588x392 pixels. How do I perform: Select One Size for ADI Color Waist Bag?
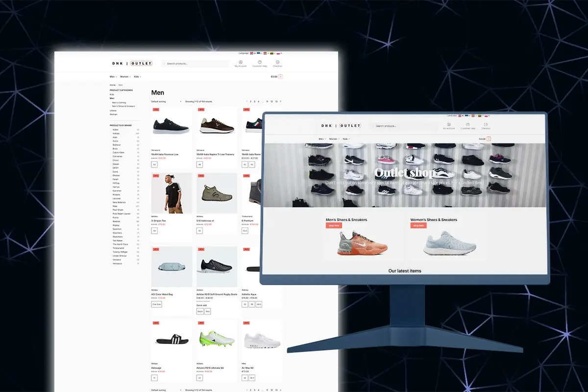pyautogui.click(x=156, y=304)
